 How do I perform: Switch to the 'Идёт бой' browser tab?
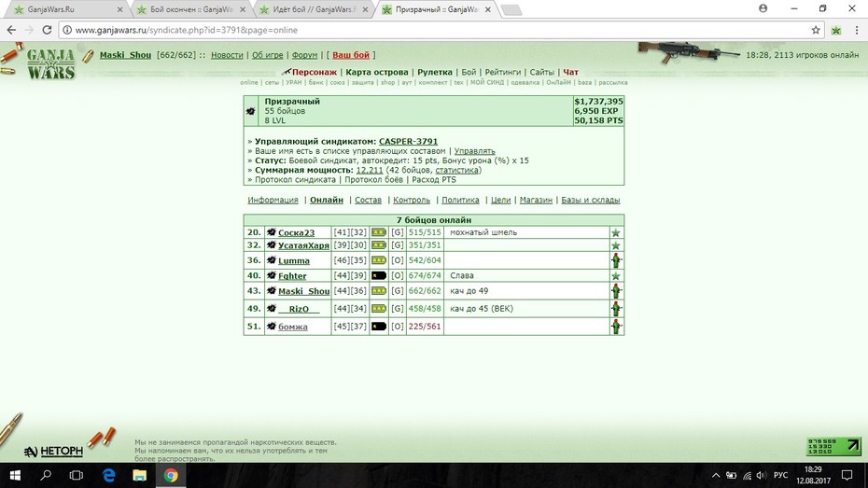coord(315,9)
